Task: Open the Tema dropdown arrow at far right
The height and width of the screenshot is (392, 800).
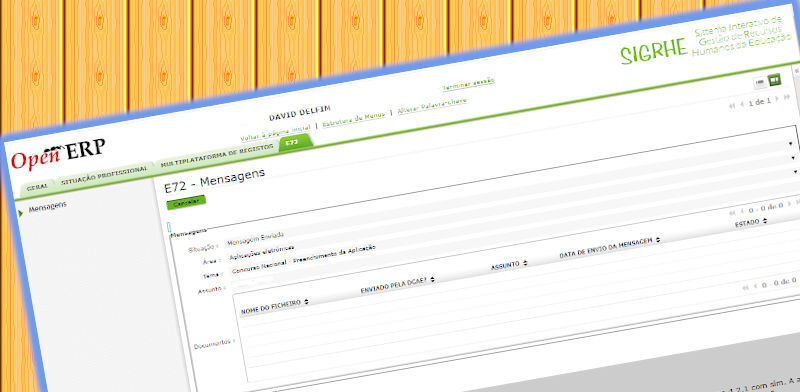Action: [796, 173]
